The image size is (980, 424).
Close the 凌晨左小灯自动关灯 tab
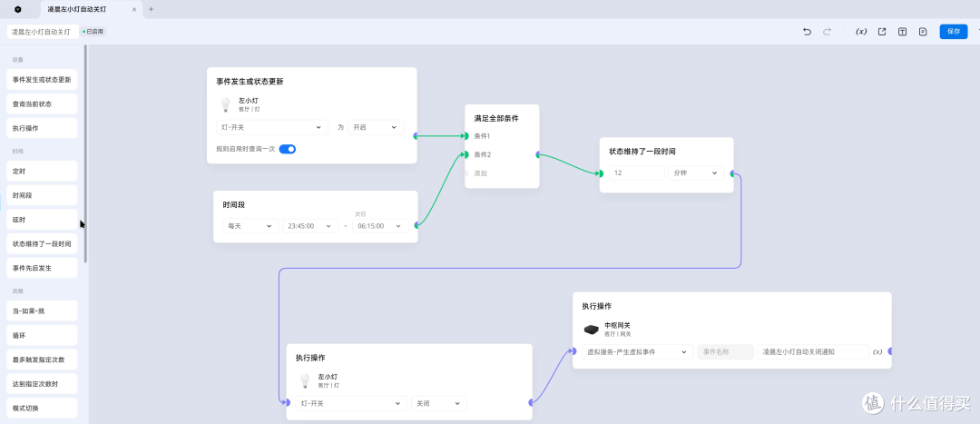coord(133,9)
